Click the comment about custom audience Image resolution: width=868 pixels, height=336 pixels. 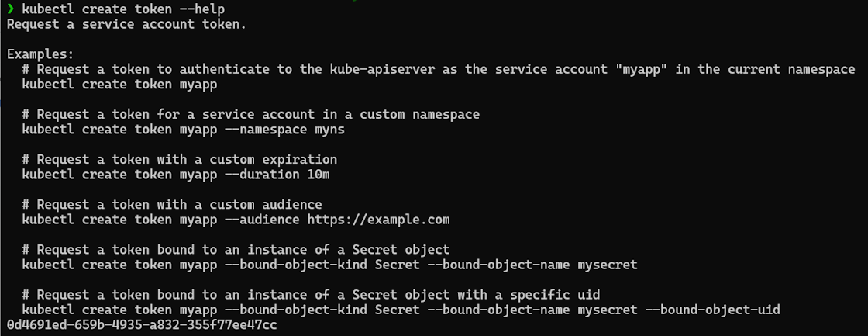[172, 205]
